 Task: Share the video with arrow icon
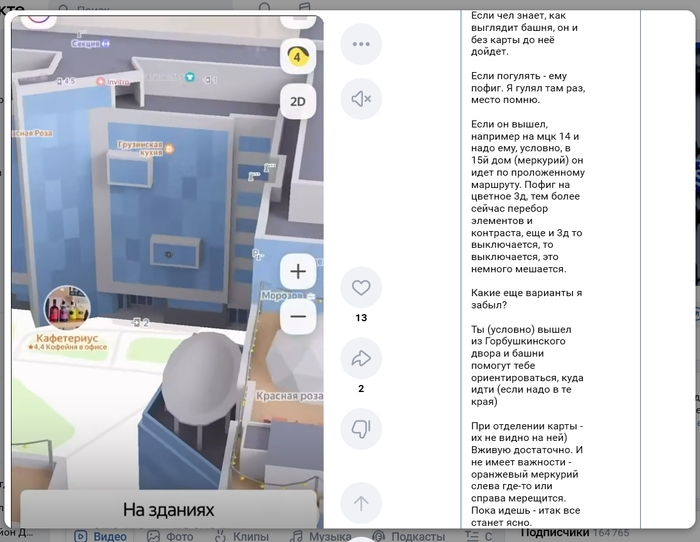pos(361,358)
